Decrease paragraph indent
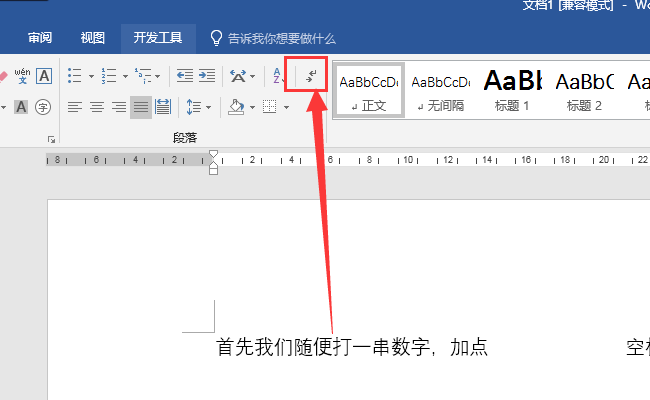This screenshot has width=650, height=400. click(184, 76)
